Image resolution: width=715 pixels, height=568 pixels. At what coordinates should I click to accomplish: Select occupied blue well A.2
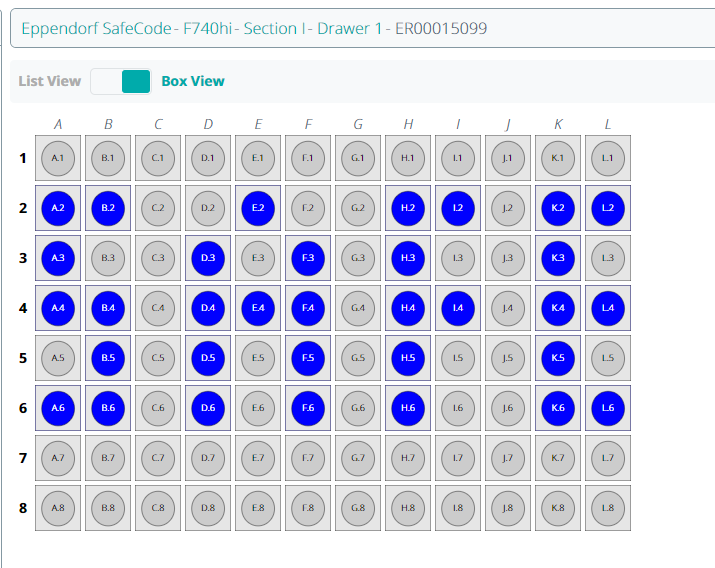pos(58,208)
